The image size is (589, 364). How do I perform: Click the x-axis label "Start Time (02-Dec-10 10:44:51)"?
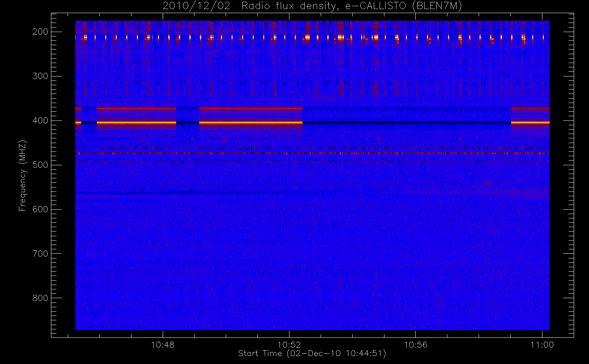312,353
